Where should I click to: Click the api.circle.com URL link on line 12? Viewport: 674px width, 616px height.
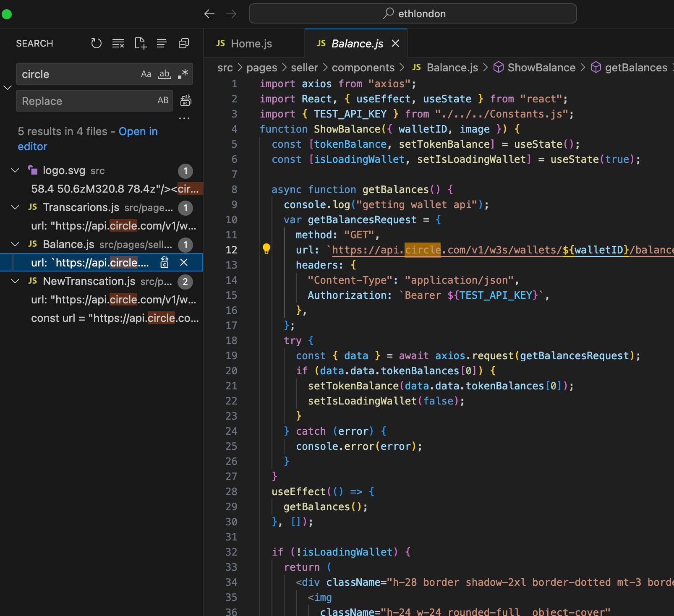503,250
